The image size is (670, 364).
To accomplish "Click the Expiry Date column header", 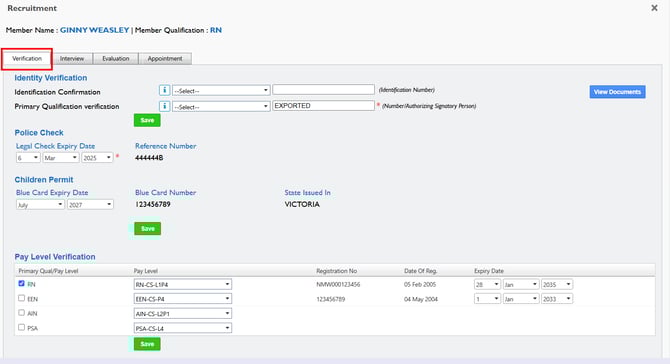I will [x=489, y=271].
